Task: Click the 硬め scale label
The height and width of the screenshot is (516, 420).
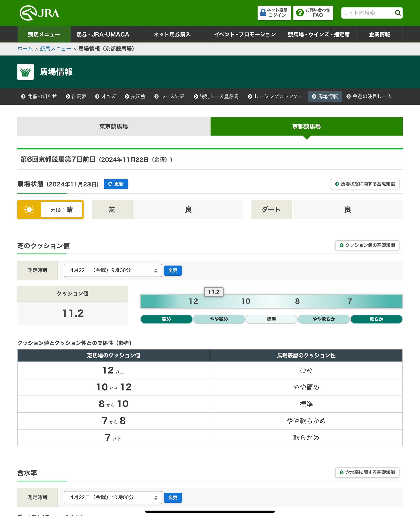Action: click(166, 319)
